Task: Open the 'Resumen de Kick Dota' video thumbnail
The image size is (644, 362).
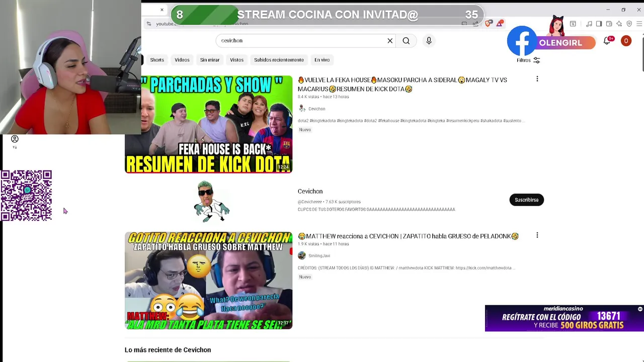Action: click(208, 125)
